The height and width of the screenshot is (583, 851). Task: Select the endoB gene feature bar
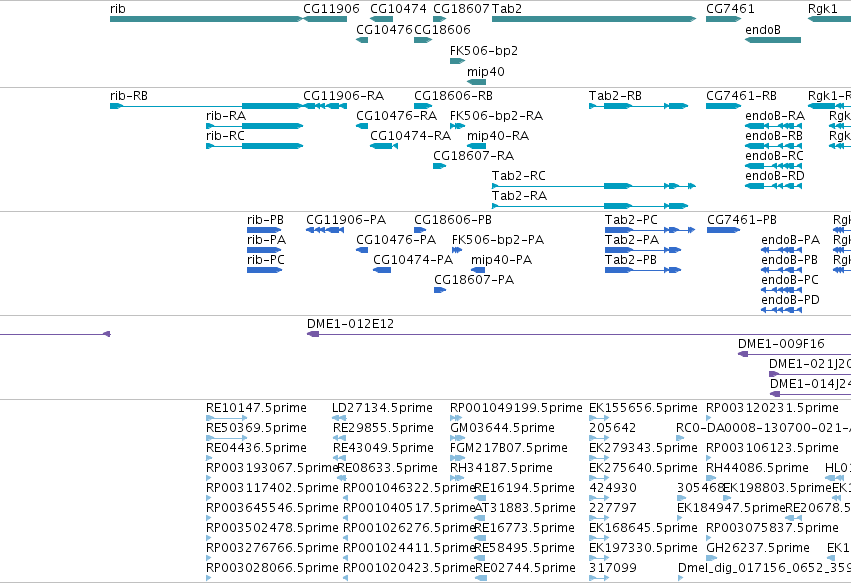(773, 40)
